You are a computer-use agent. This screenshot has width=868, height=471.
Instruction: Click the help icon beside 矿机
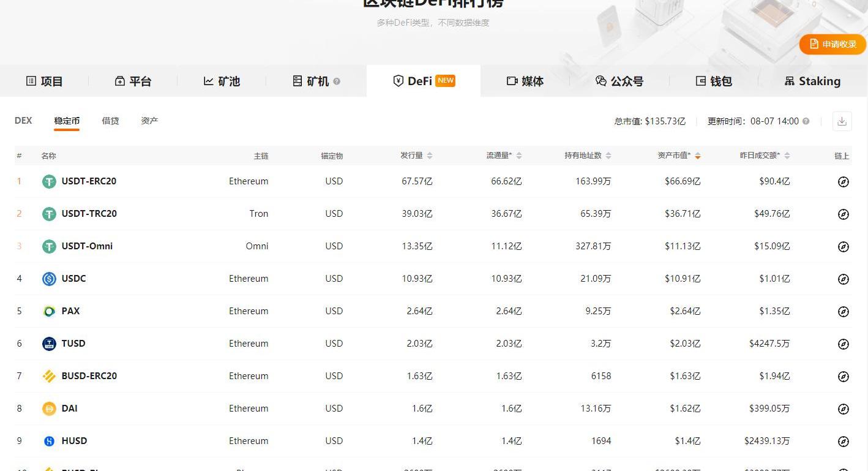tap(337, 81)
